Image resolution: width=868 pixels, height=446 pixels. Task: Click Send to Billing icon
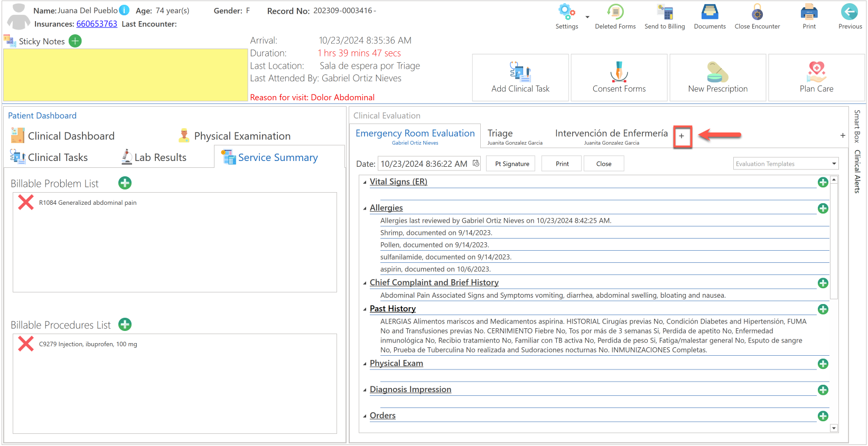[665, 12]
